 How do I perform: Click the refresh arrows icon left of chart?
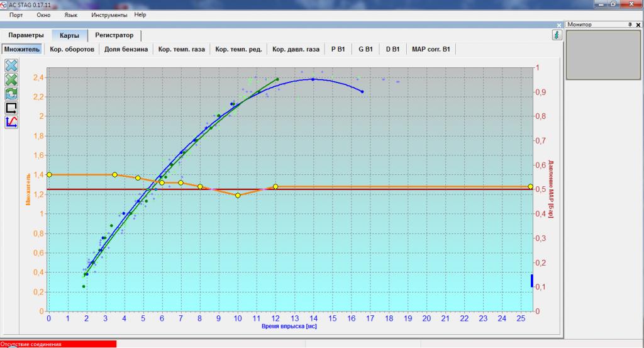click(x=11, y=94)
